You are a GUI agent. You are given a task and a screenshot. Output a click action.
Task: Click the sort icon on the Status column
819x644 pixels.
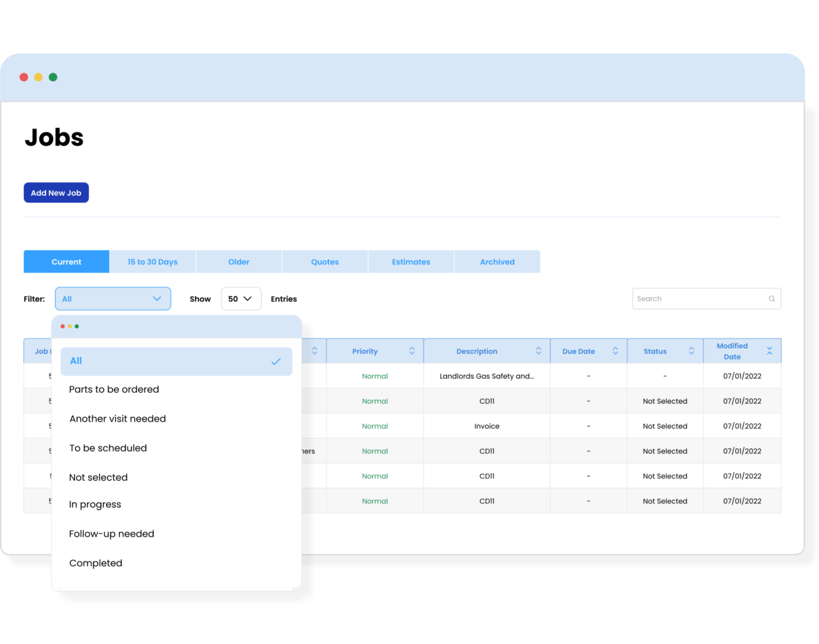pos(692,350)
